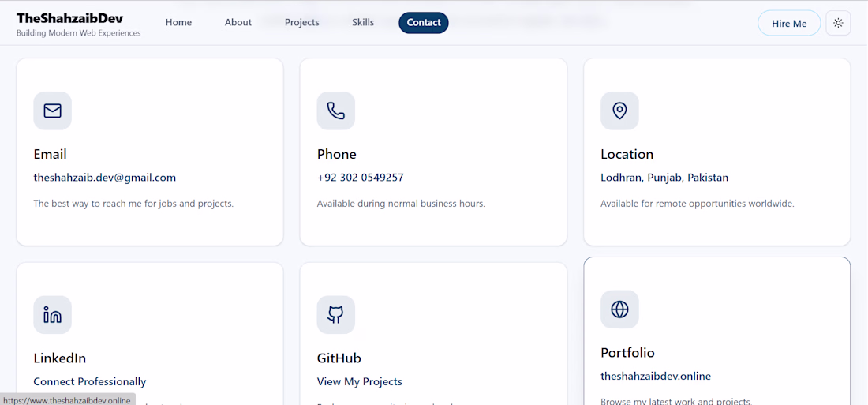Screen dimensions: 868x405
Task: Click 'Browse my latest work and projects.' text
Action: 676,402
